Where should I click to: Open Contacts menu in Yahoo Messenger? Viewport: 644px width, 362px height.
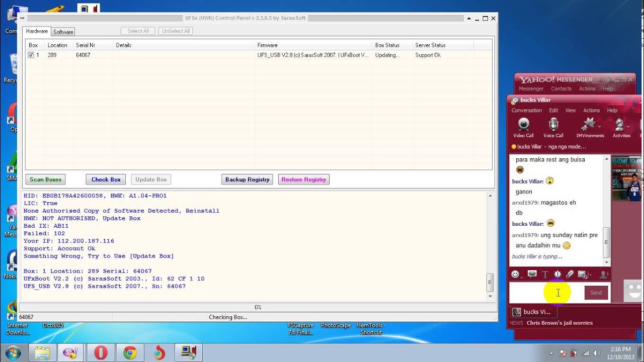pyautogui.click(x=561, y=88)
